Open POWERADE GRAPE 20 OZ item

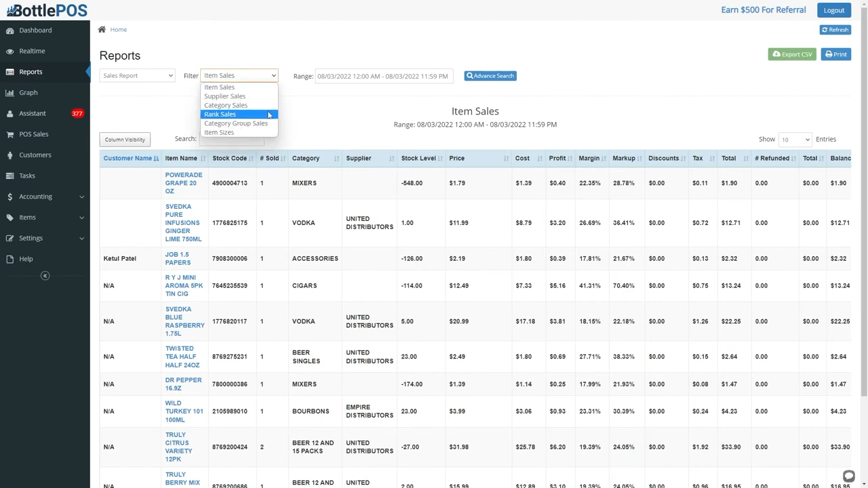pyautogui.click(x=183, y=183)
